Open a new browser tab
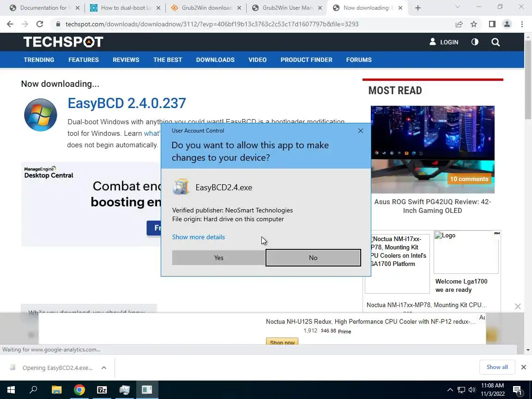Image resolution: width=532 pixels, height=399 pixels. pyautogui.click(x=418, y=8)
